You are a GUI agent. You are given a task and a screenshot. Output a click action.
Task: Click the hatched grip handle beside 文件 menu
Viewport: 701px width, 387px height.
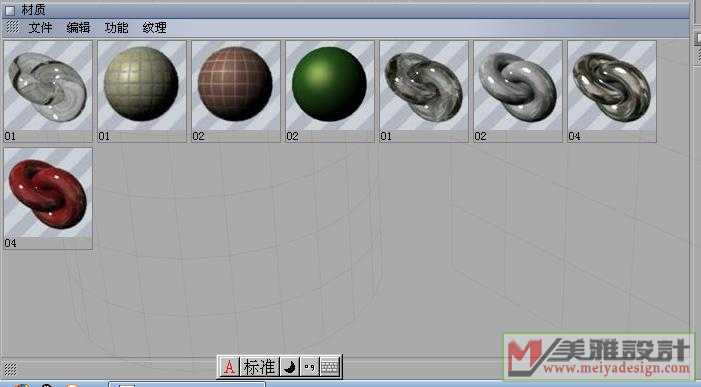pos(12,27)
